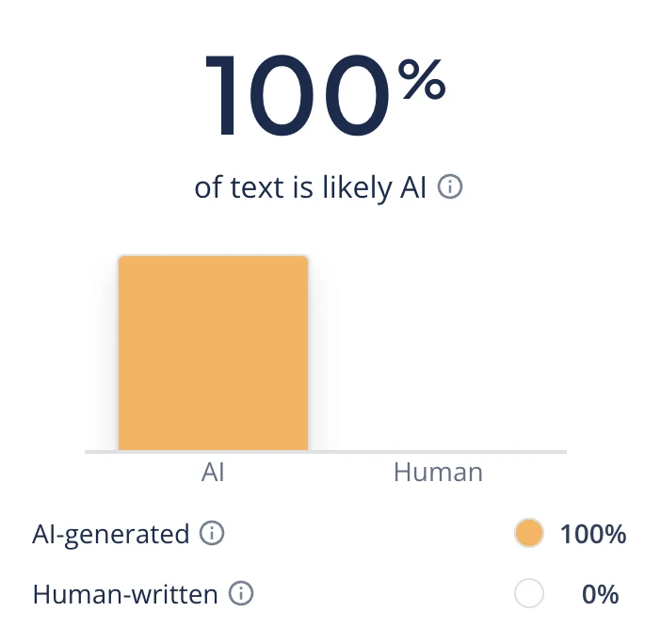The image size is (661, 644).
Task: Click the digit 1 in large headline
Action: tap(220, 95)
